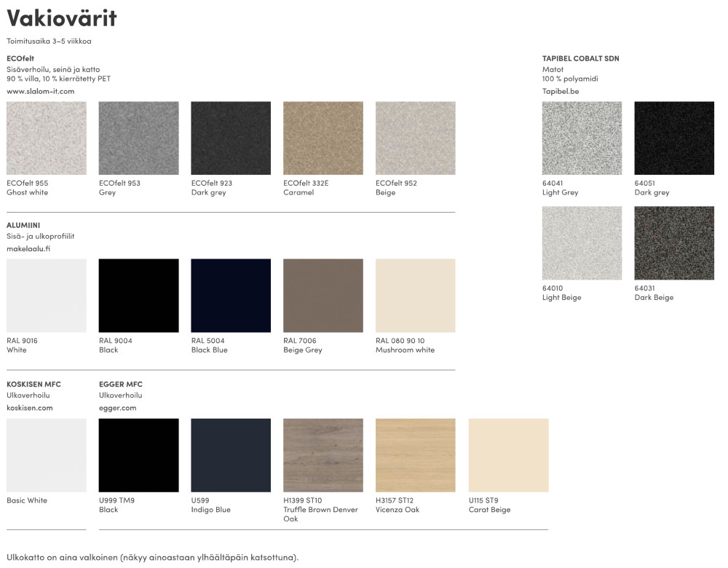The image size is (728, 568).
Task: Click the Tapibel 64041 Light Grey carpet swatch
Action: point(582,138)
